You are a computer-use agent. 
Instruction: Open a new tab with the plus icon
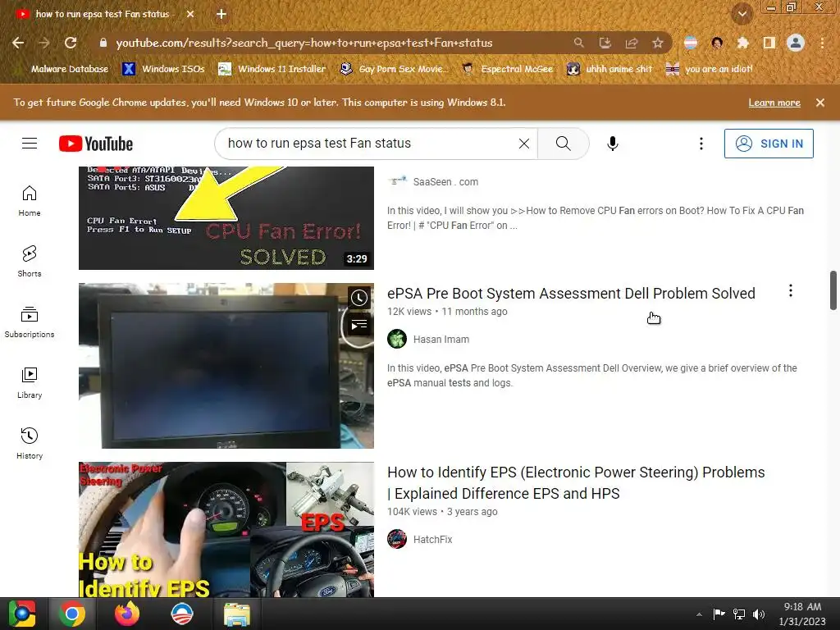[x=221, y=14]
